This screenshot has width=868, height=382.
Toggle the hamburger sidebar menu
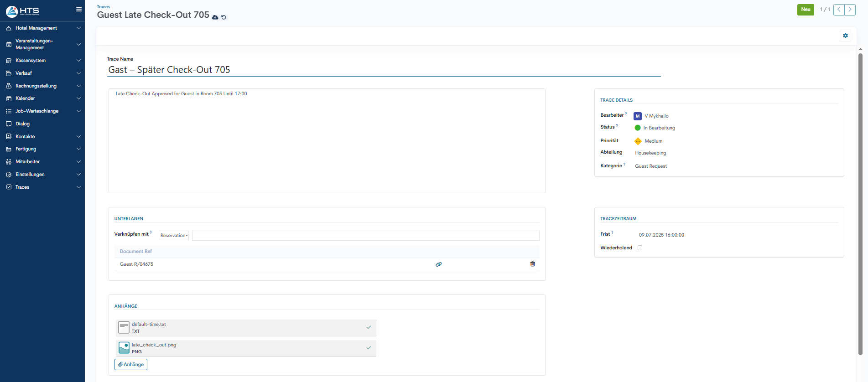[79, 9]
